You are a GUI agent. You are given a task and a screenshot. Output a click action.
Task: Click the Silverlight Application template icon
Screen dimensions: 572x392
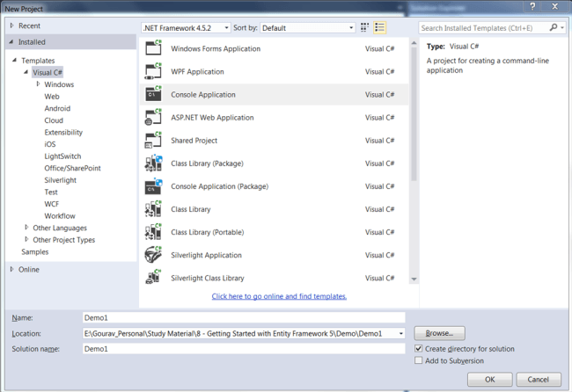(153, 255)
